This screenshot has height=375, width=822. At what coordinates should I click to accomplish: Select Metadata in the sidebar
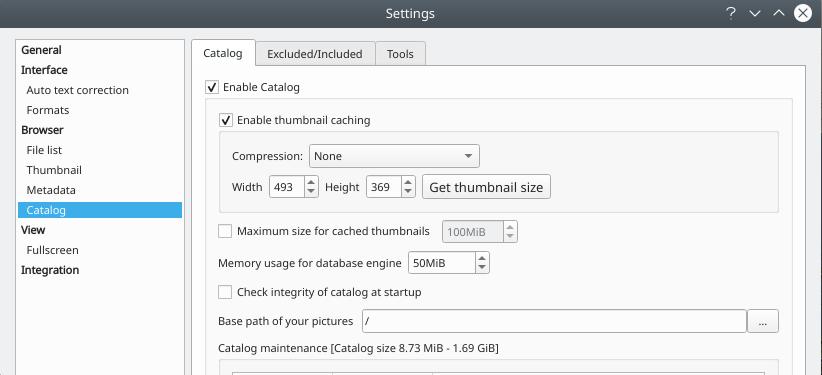(x=51, y=190)
